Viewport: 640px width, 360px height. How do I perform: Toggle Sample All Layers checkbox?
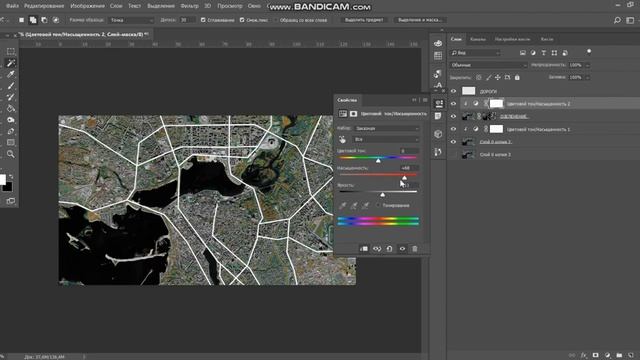[276, 20]
